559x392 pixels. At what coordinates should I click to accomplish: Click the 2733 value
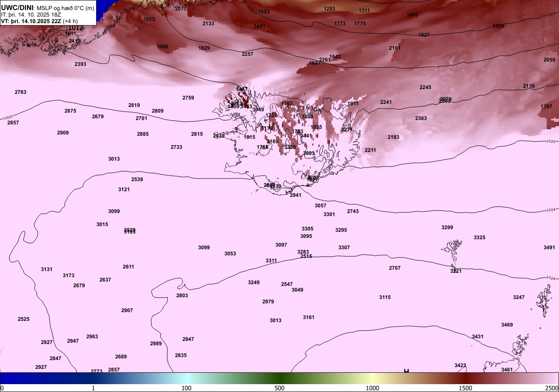point(176,147)
